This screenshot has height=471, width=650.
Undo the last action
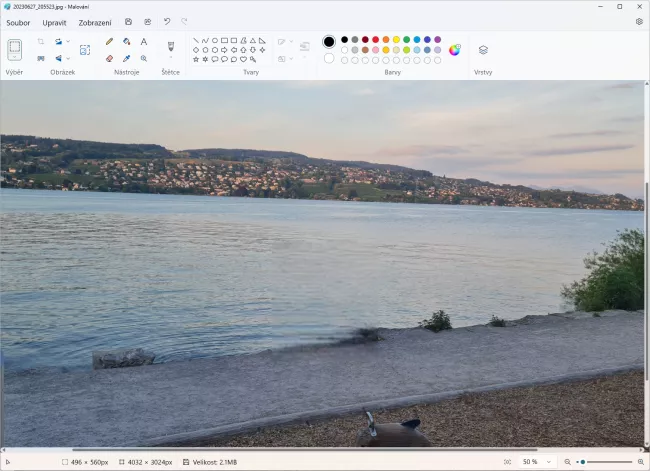click(x=166, y=21)
